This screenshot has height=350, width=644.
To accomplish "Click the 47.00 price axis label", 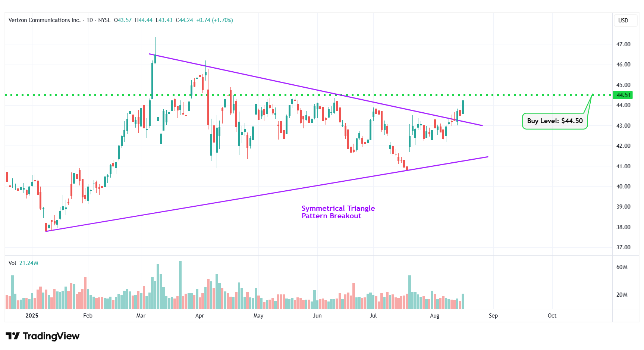I will pyautogui.click(x=623, y=44).
